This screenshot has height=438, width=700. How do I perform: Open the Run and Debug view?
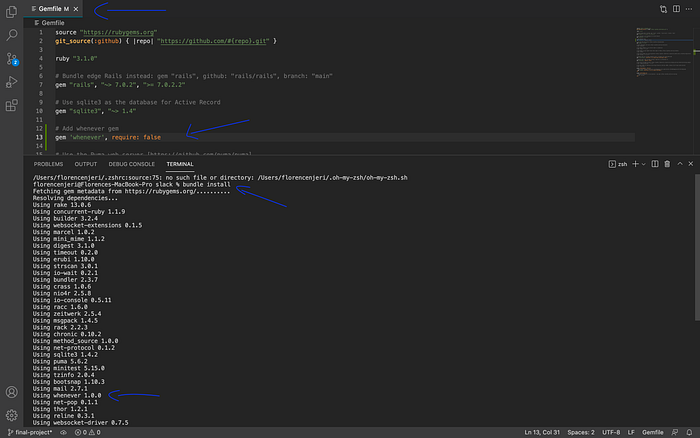pos(12,82)
